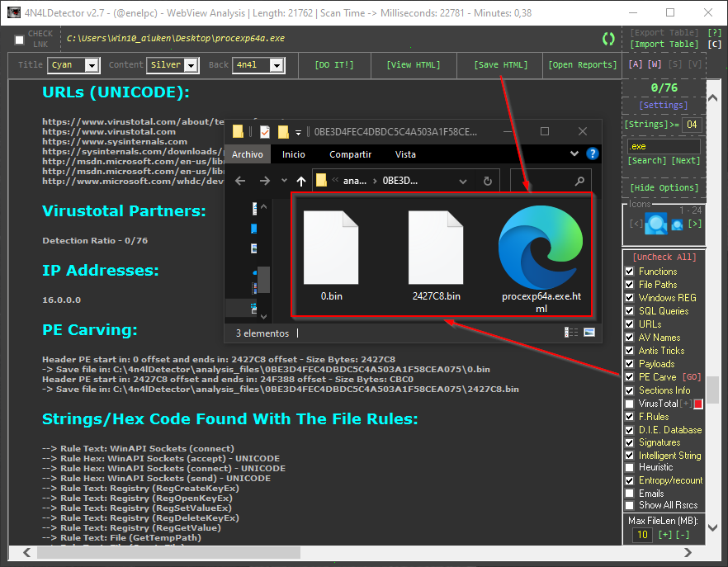Image resolution: width=728 pixels, height=567 pixels.
Task: Click Explorer navigation pane scroll-up arrow
Action: [x=264, y=206]
